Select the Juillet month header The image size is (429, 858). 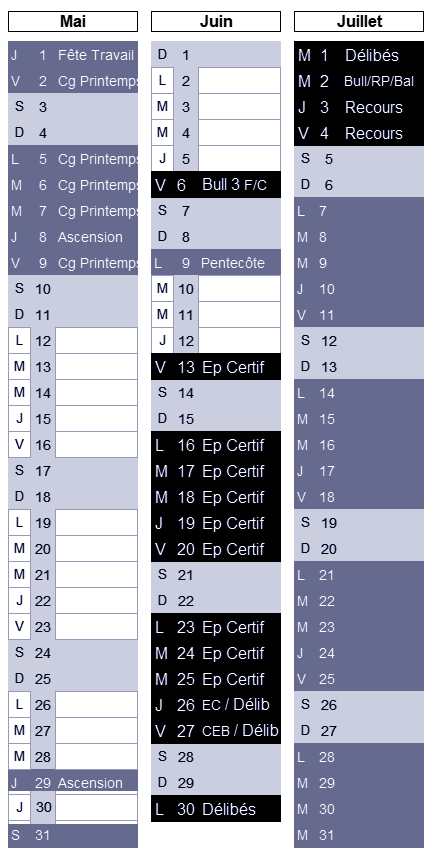tap(359, 22)
